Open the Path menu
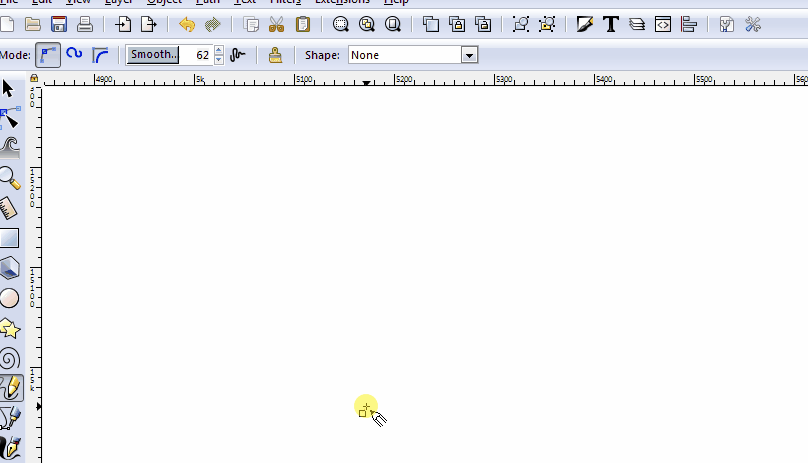This screenshot has width=808, height=463. coord(208,2)
